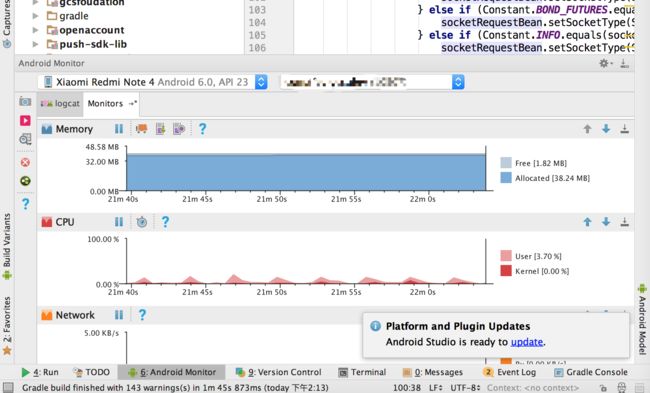Terminate application red stop icon
The image size is (650, 393).
click(x=25, y=162)
